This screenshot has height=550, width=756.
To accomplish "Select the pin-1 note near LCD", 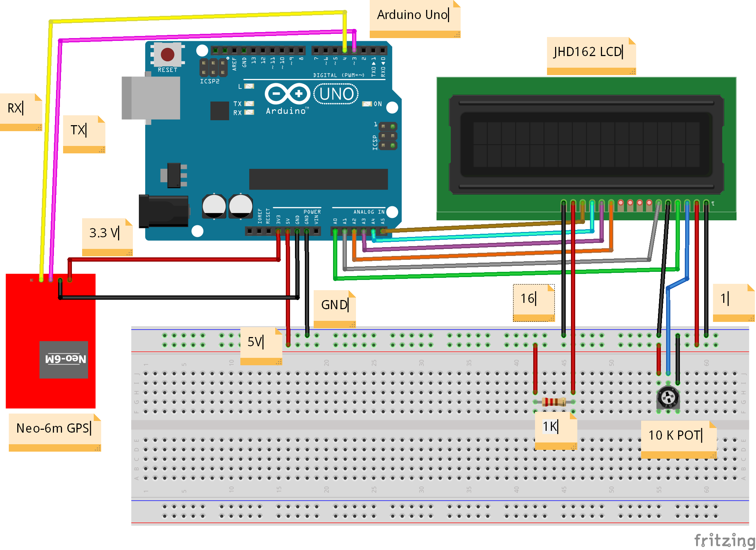I will pyautogui.click(x=734, y=302).
